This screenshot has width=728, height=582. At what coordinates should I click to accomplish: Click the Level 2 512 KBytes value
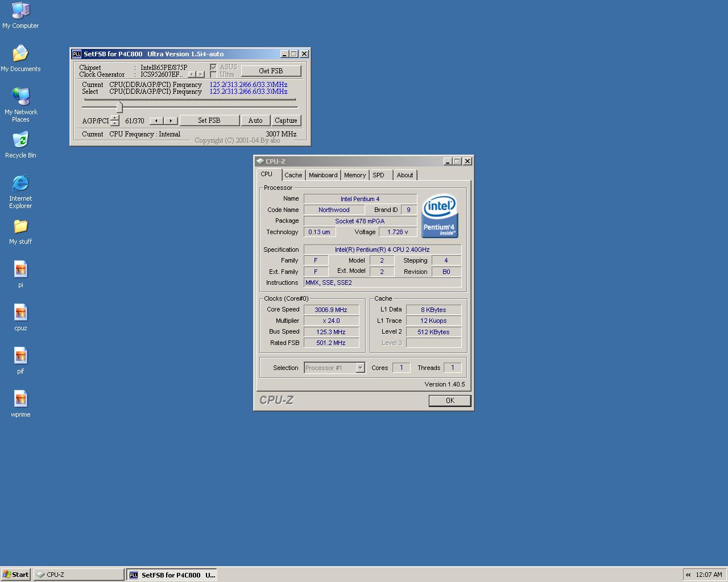(433, 332)
